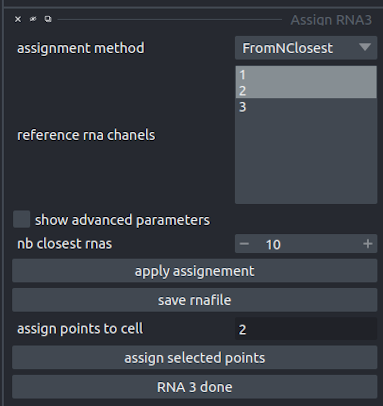Deselect channel 2 in reference rna list
Image resolution: width=383 pixels, height=406 pixels.
tap(306, 90)
